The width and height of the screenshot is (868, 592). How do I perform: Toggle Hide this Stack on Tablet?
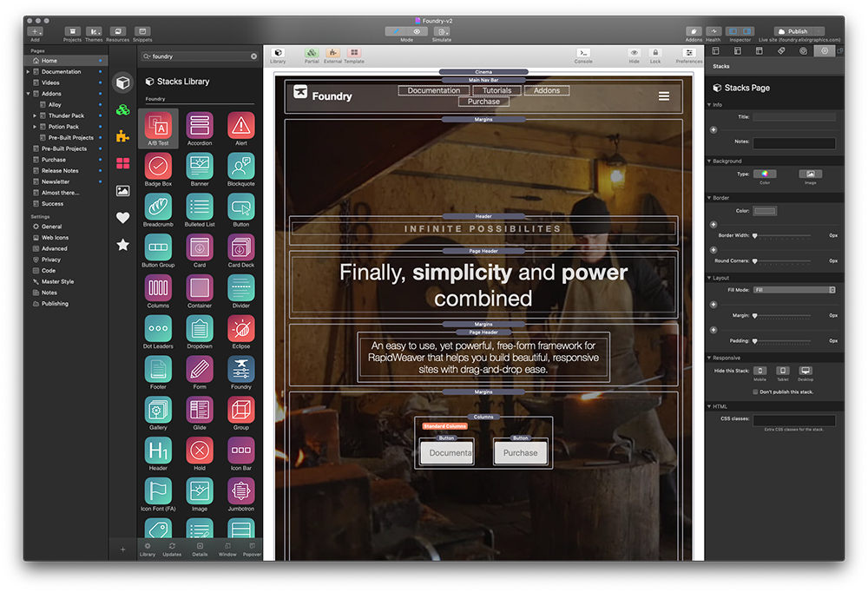point(783,371)
